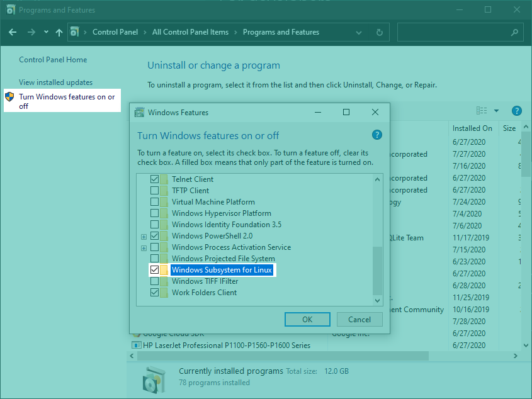Click the installed programs disc icon

coord(154,379)
